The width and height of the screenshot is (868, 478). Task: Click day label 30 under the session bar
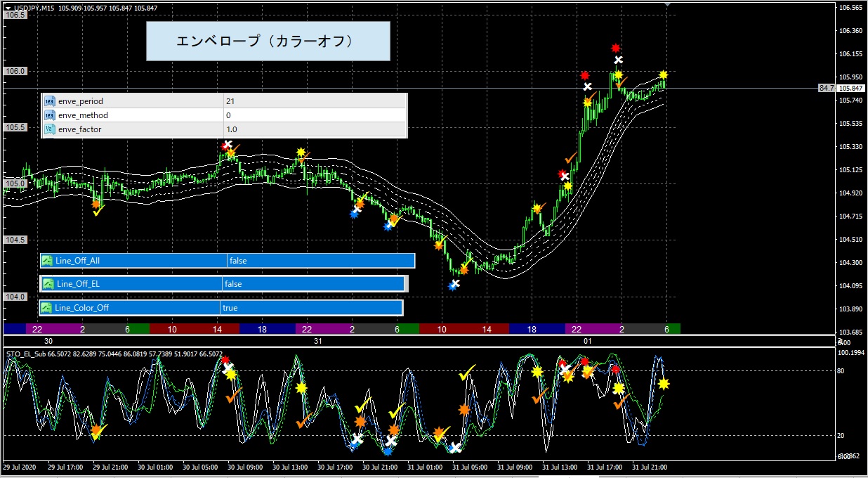pos(48,341)
